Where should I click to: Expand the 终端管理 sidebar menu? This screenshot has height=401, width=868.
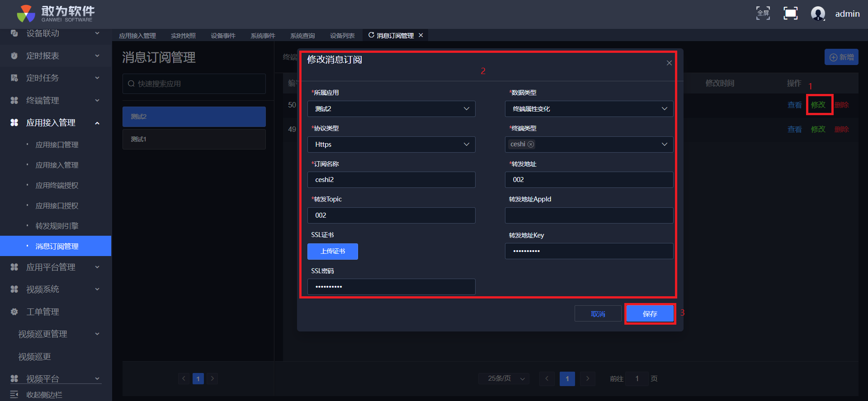97,100
